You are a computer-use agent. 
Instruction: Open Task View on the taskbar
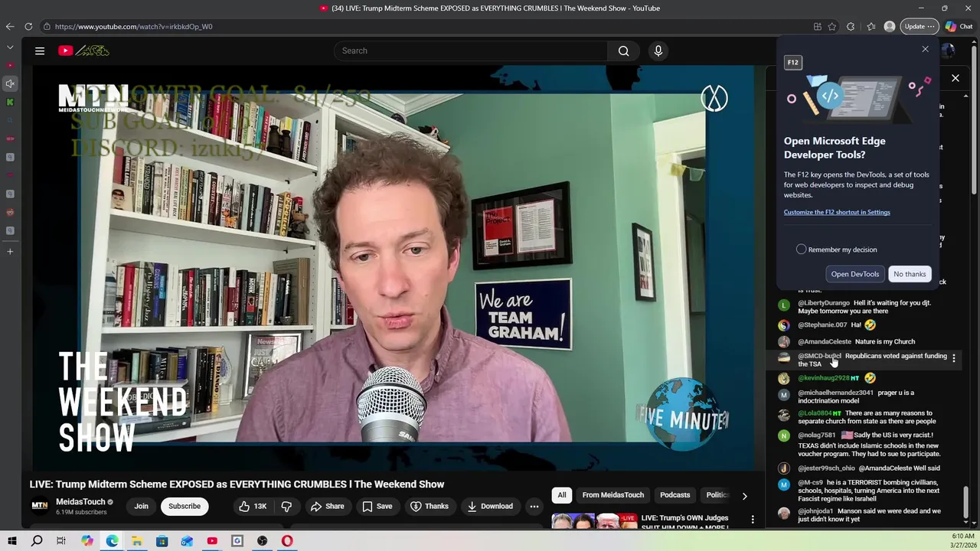pos(61,541)
